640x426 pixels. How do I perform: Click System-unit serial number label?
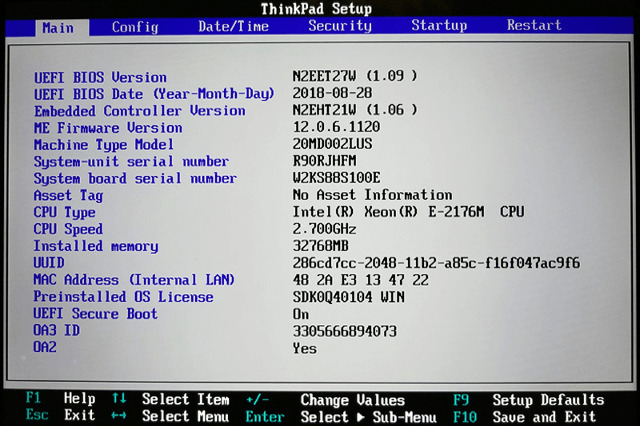[131, 162]
